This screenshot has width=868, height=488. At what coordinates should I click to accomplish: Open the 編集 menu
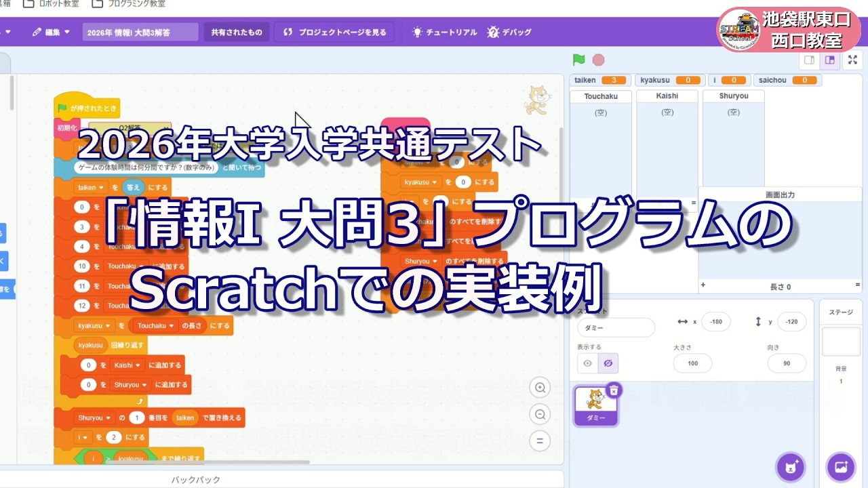point(51,32)
